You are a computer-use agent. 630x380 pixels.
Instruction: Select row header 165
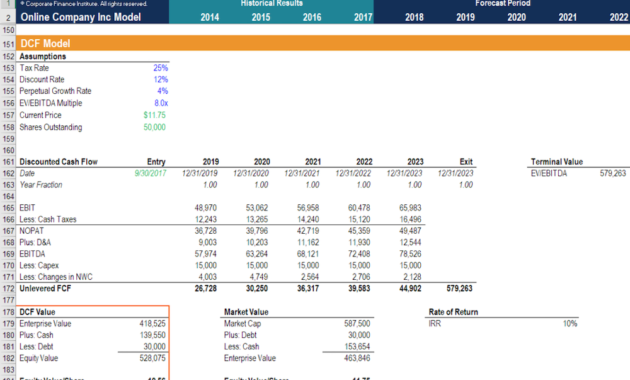[x=8, y=208]
